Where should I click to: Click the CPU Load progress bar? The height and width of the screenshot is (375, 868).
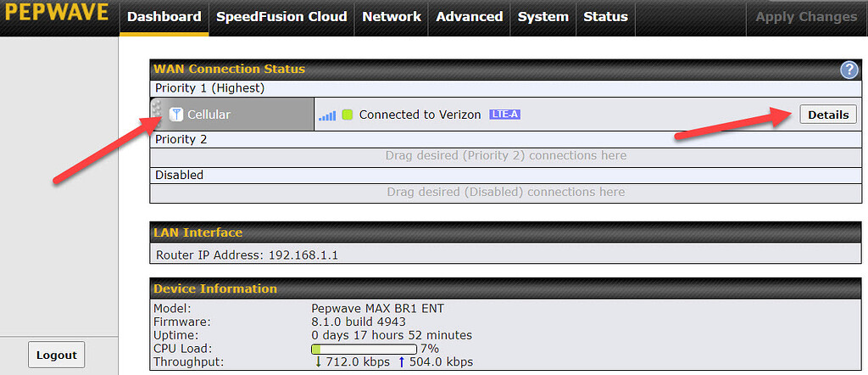click(364, 349)
